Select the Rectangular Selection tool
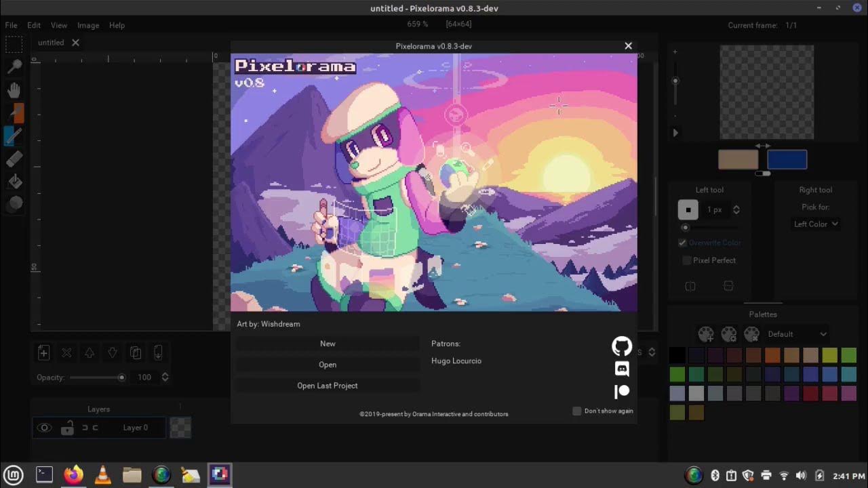Viewport: 868px width, 488px height. coord(14,45)
